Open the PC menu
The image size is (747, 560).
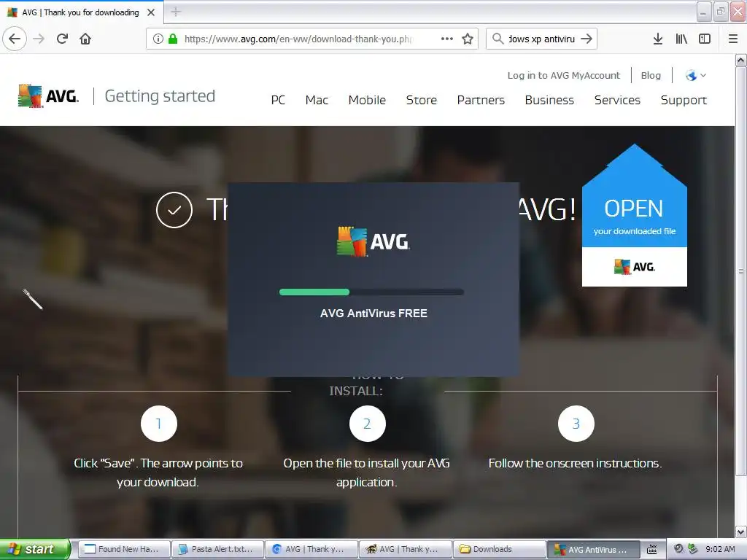click(x=278, y=100)
